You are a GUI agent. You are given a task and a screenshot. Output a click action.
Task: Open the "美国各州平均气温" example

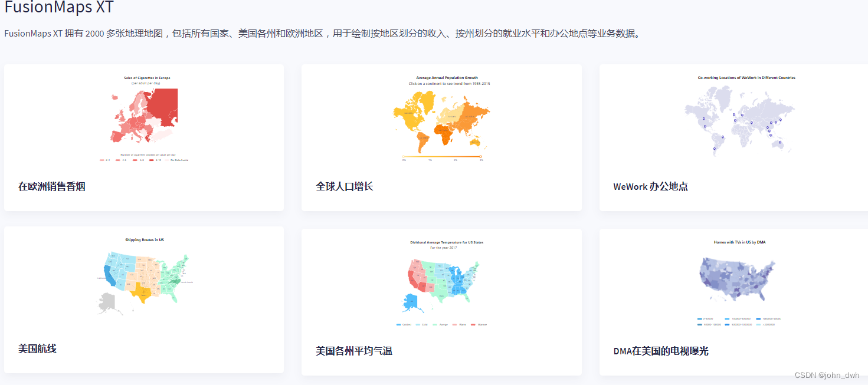tap(354, 350)
